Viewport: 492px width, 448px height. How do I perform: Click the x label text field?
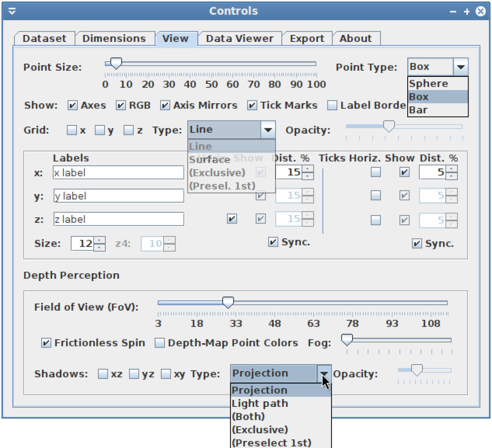(x=118, y=173)
